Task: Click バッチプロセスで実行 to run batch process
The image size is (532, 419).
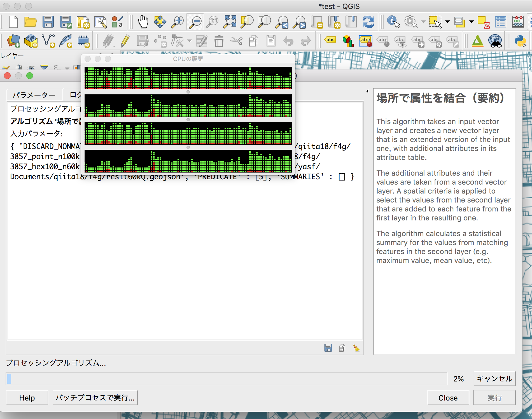Action: click(95, 398)
